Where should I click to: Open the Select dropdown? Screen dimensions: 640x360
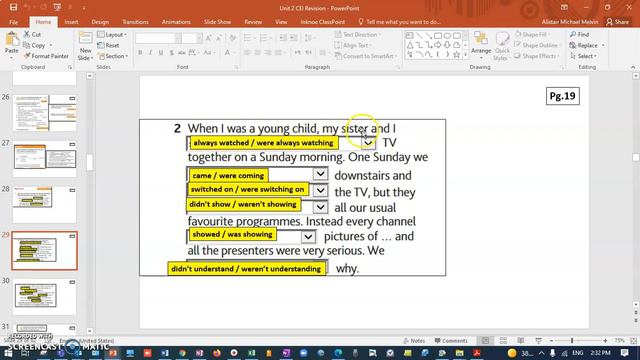(x=584, y=56)
